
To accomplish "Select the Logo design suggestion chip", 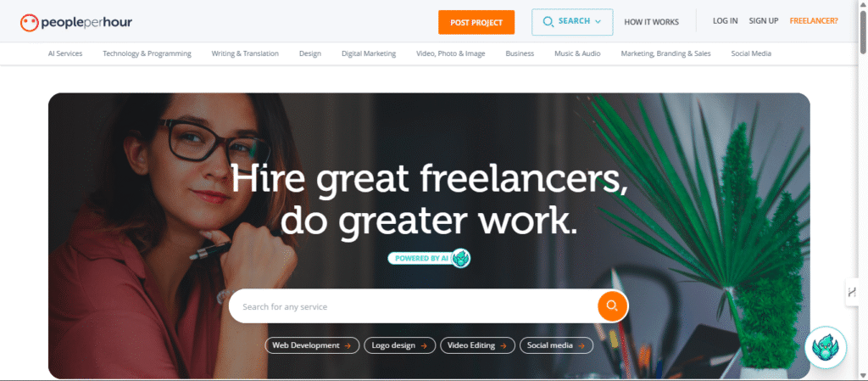I will (400, 345).
